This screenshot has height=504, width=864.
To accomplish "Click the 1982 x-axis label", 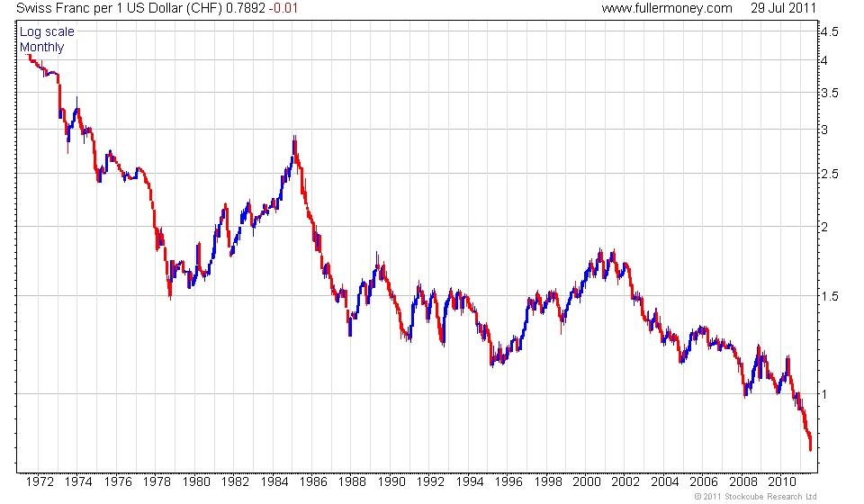I will pos(235,481).
